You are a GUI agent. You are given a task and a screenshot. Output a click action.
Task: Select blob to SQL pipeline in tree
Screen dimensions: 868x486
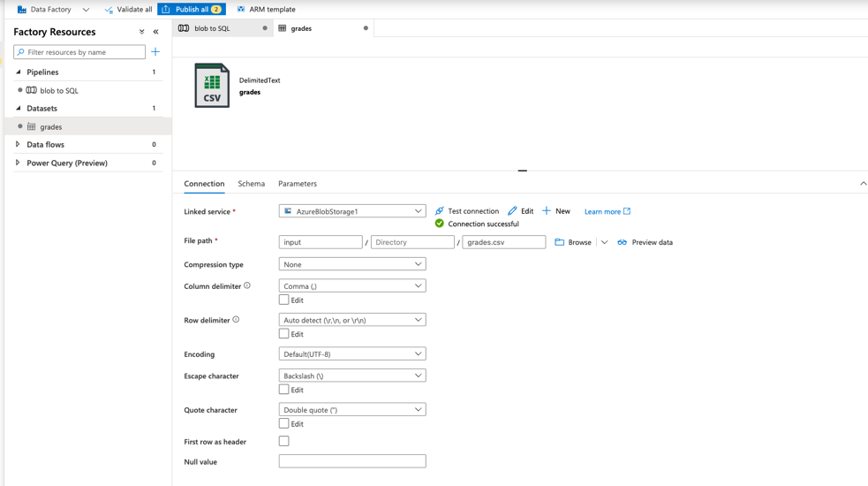point(58,90)
